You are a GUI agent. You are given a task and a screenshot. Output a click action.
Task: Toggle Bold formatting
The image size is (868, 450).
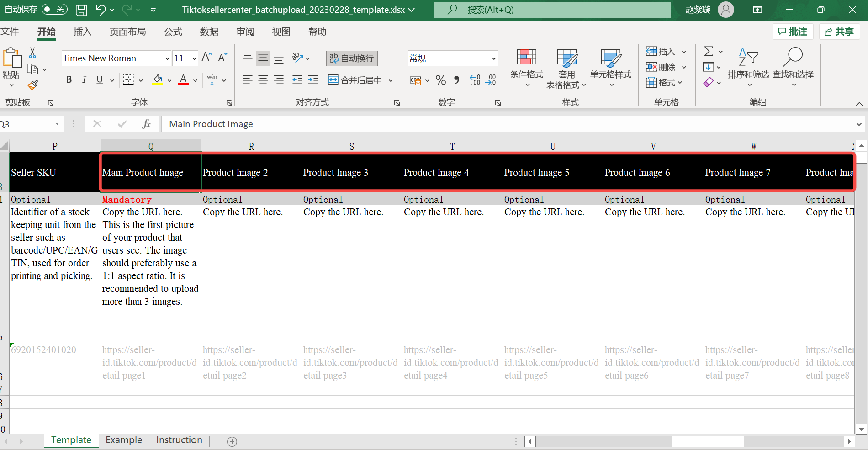[x=69, y=80]
